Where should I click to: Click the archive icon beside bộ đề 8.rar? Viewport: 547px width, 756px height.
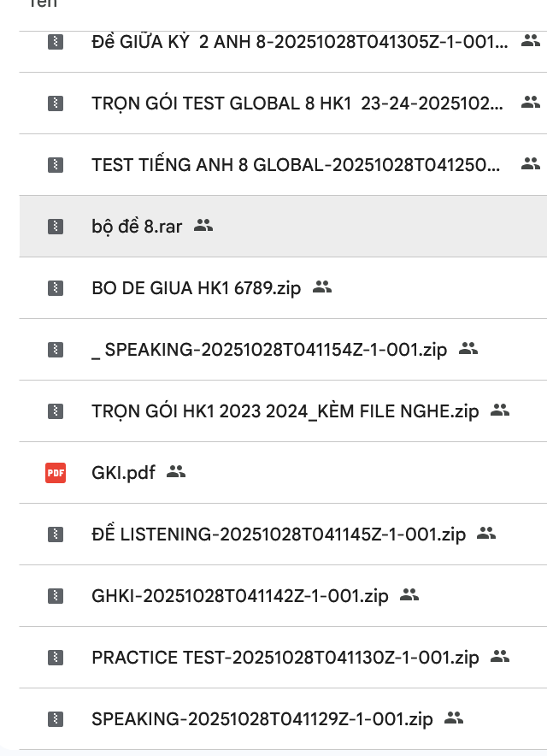[56, 227]
